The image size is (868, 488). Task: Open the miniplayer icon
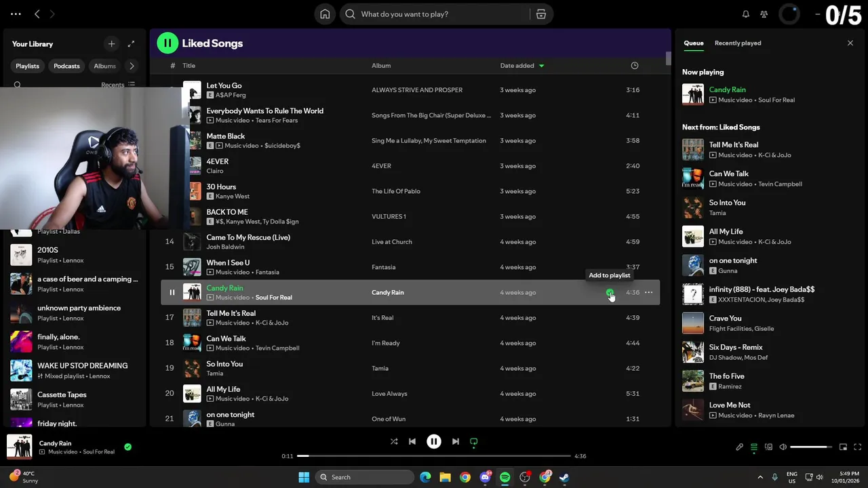pos(843,447)
